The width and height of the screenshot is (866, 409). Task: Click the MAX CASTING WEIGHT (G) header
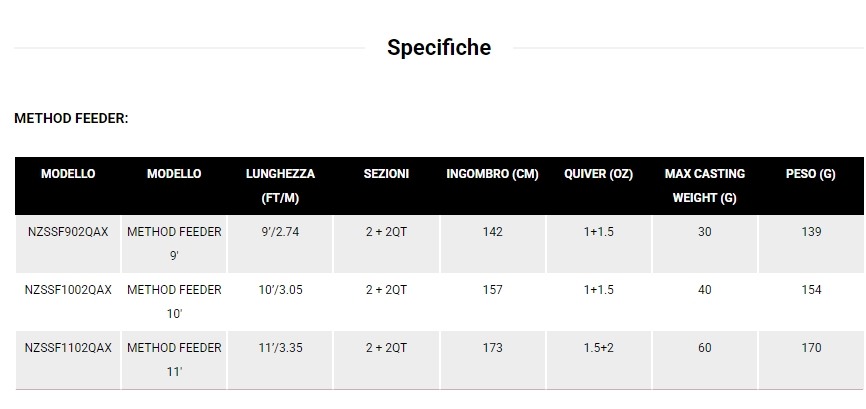click(704, 185)
